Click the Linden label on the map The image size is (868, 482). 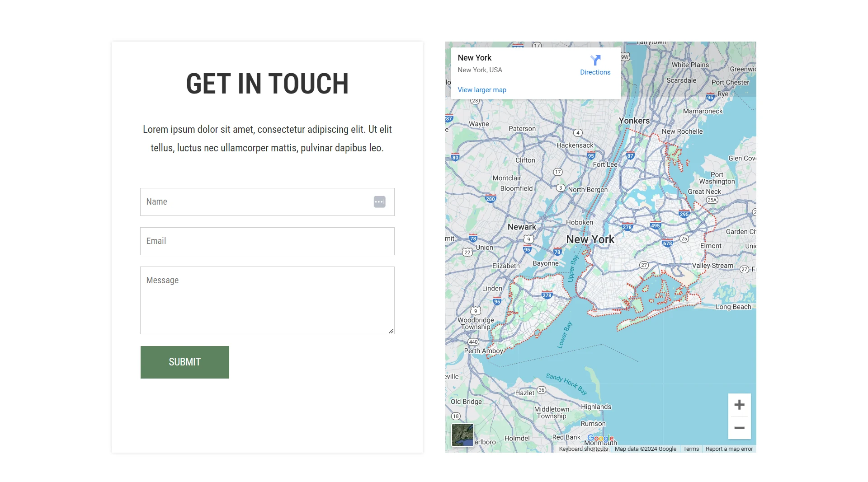pos(492,288)
